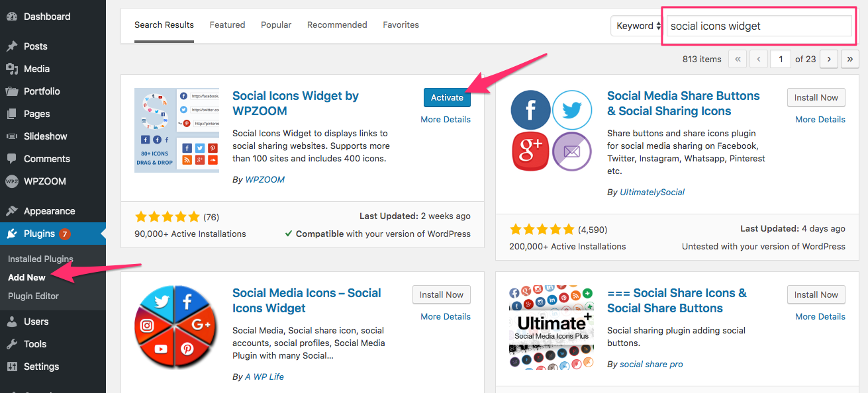Open the Posts menu

(x=53, y=46)
